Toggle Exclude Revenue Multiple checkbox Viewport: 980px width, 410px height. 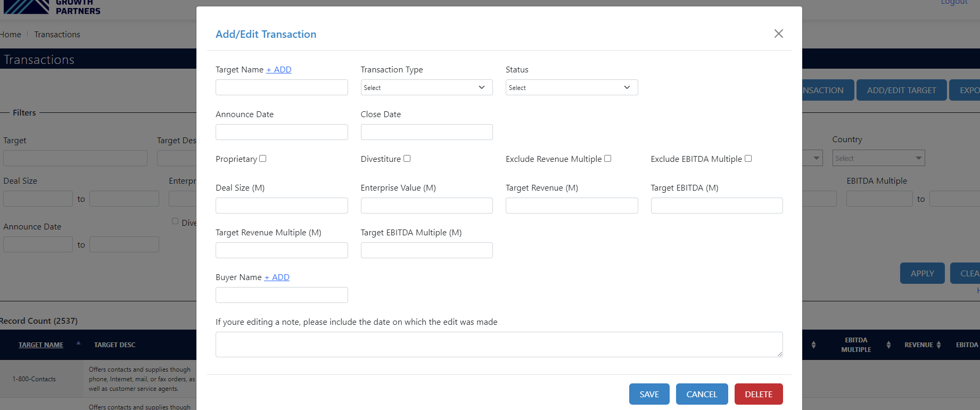coord(607,159)
